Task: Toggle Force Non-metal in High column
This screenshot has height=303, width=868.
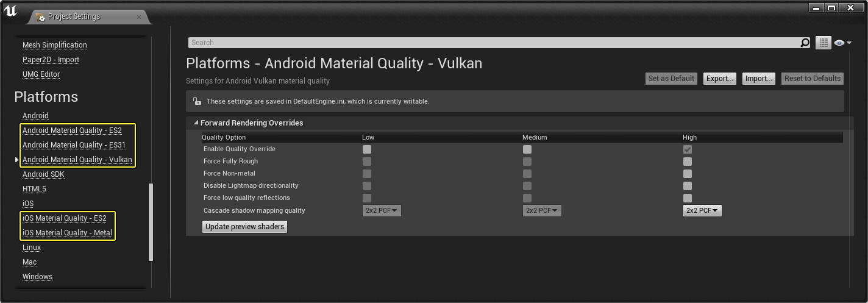Action: (x=688, y=174)
